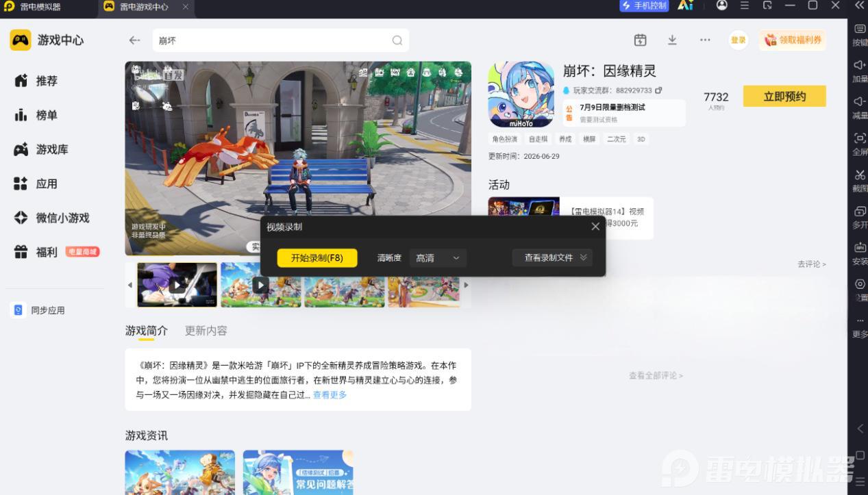Expand description with 查看更多
The image size is (868, 495).
tap(330, 395)
